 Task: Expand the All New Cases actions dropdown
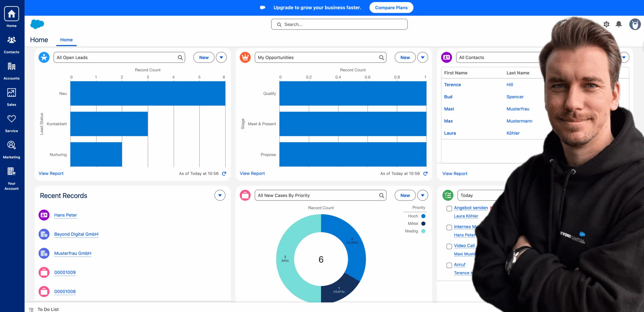(x=423, y=195)
